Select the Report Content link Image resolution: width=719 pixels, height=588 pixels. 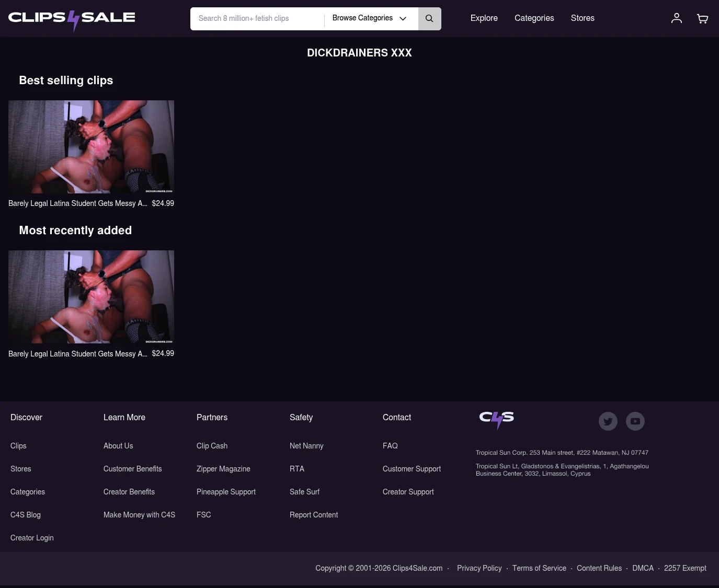point(314,515)
